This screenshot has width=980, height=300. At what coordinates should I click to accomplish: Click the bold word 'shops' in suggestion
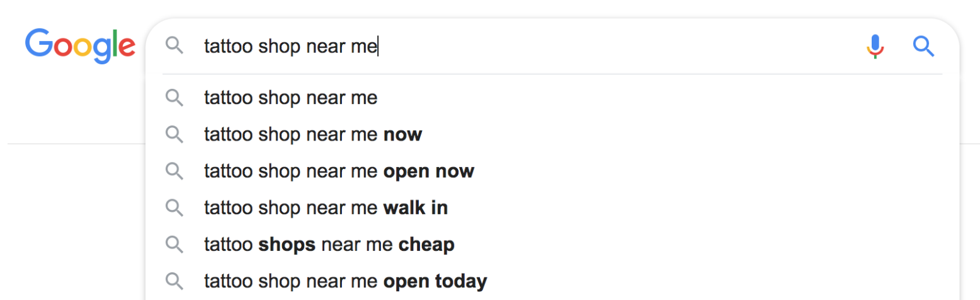pyautogui.click(x=287, y=245)
